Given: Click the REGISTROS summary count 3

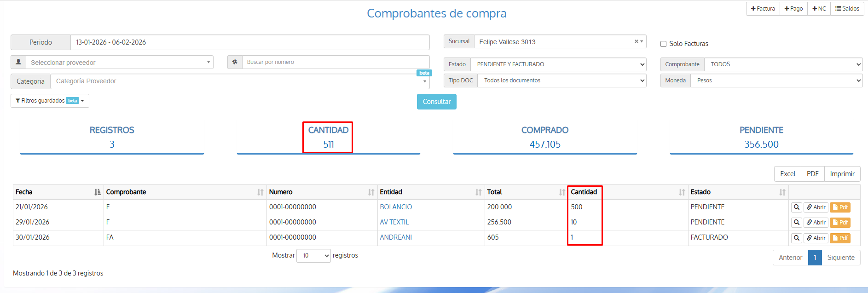Looking at the screenshot, I should coord(112,144).
